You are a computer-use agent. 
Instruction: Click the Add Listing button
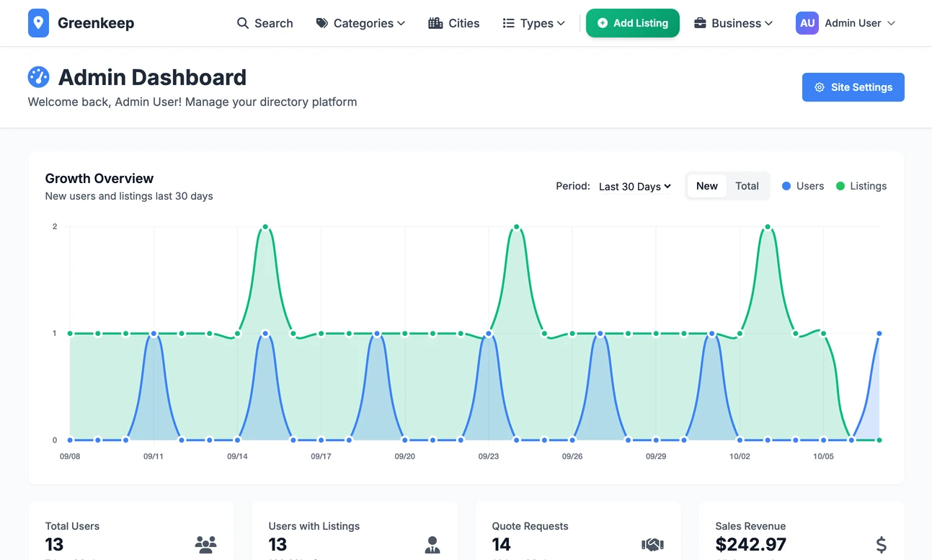click(x=633, y=23)
